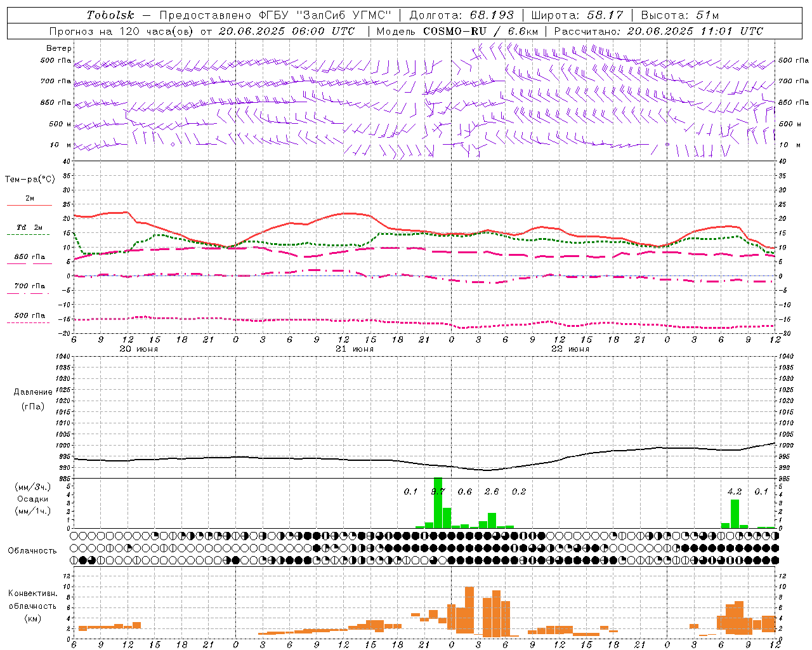The image size is (812, 650).
Task: Click the "700 гПа" temperature legend entry
Action: point(30,286)
